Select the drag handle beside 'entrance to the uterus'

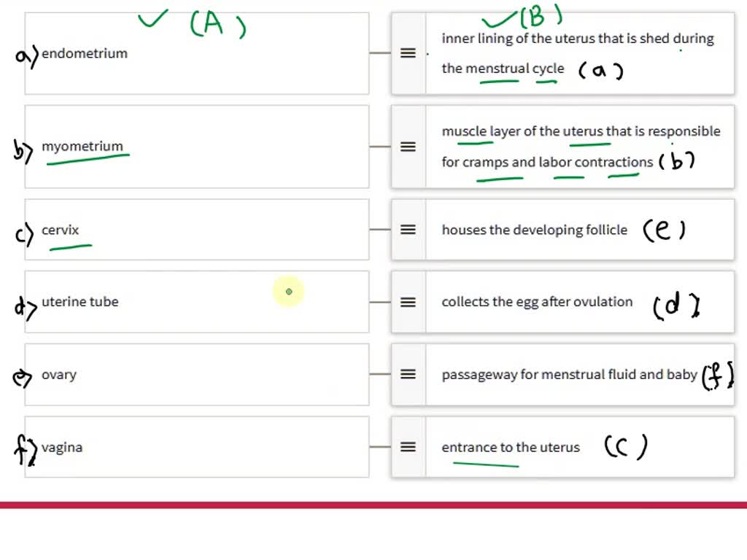408,447
